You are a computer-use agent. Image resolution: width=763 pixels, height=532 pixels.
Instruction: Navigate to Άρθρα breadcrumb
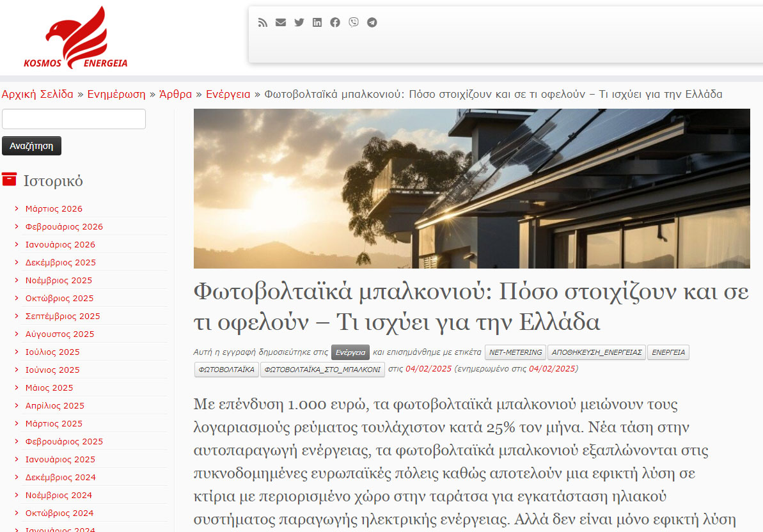click(x=175, y=94)
